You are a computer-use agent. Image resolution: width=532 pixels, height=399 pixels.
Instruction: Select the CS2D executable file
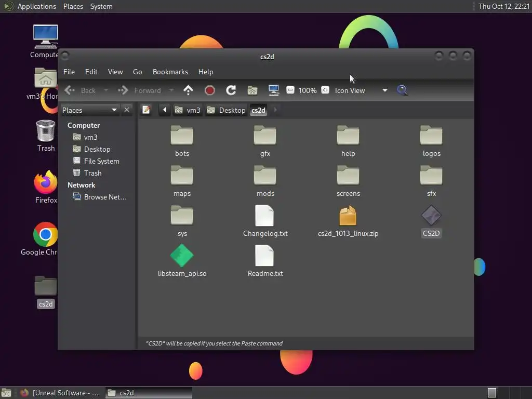[x=431, y=221]
